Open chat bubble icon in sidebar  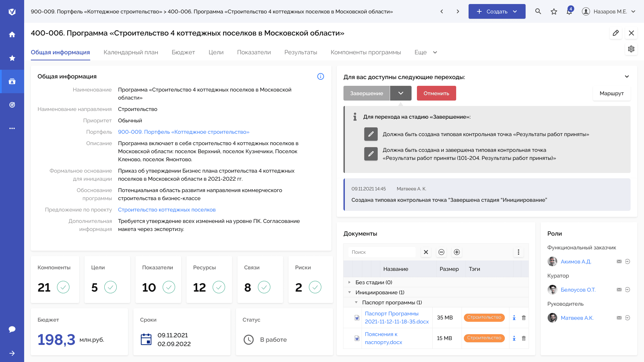pyautogui.click(x=12, y=329)
